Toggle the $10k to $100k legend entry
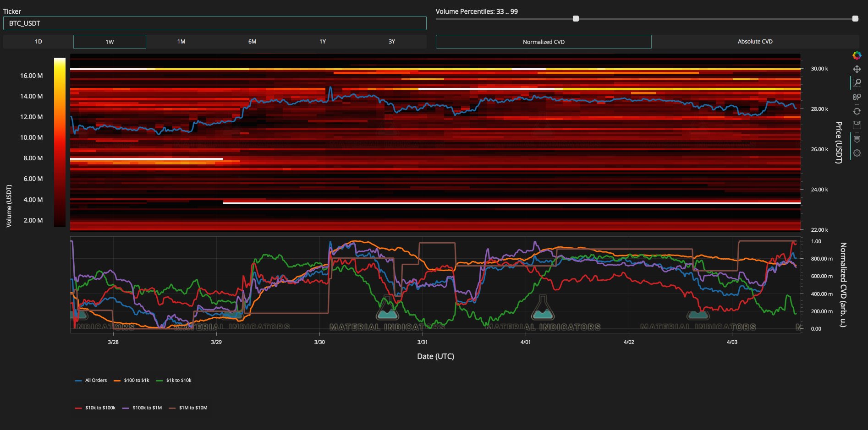Viewport: 868px width, 430px height. click(x=95, y=408)
